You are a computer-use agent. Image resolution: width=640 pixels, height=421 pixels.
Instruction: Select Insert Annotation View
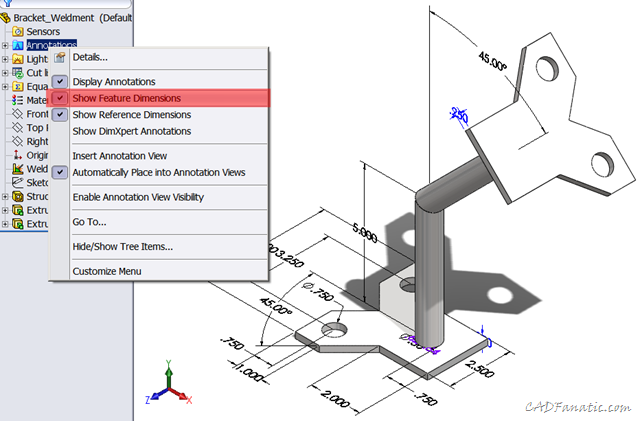120,156
